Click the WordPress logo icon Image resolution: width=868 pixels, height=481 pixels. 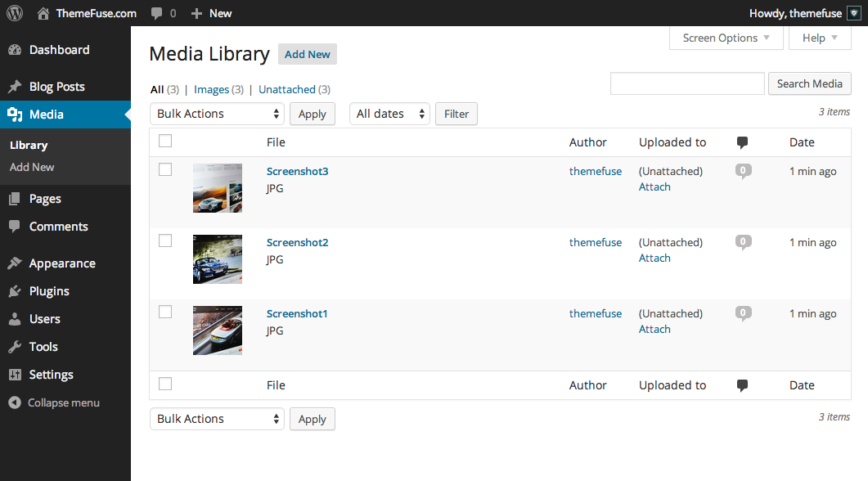click(15, 13)
